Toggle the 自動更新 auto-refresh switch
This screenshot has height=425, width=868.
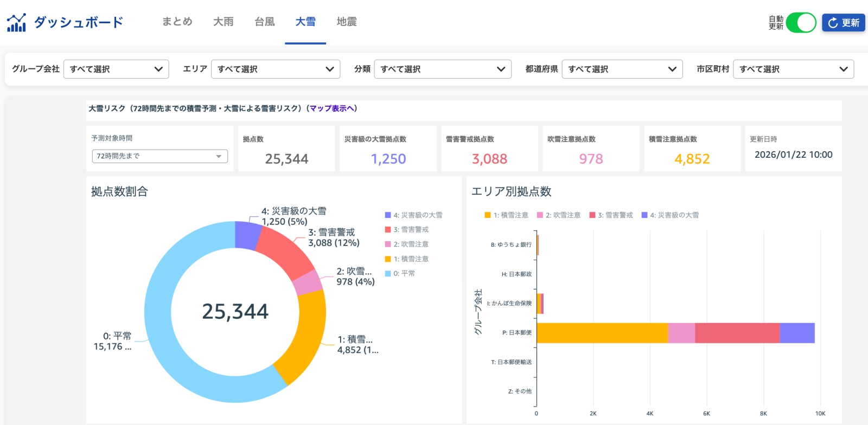pos(801,23)
